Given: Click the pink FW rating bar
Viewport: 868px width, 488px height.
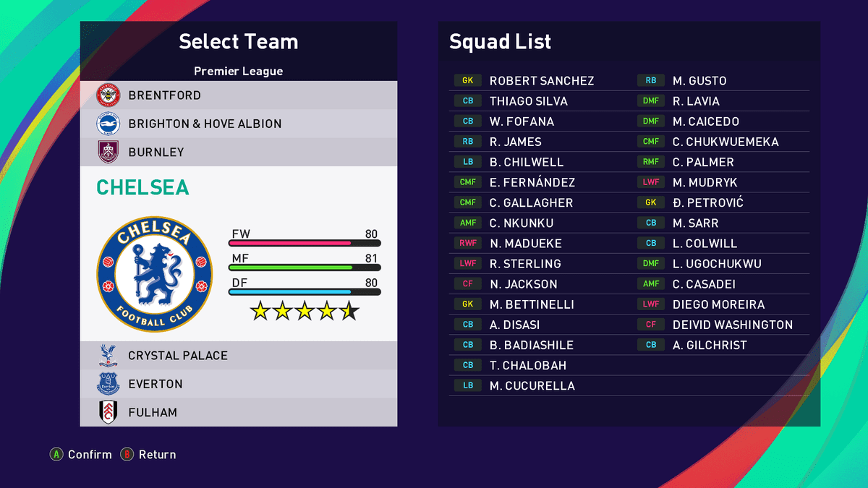Looking at the screenshot, I should tap(305, 243).
